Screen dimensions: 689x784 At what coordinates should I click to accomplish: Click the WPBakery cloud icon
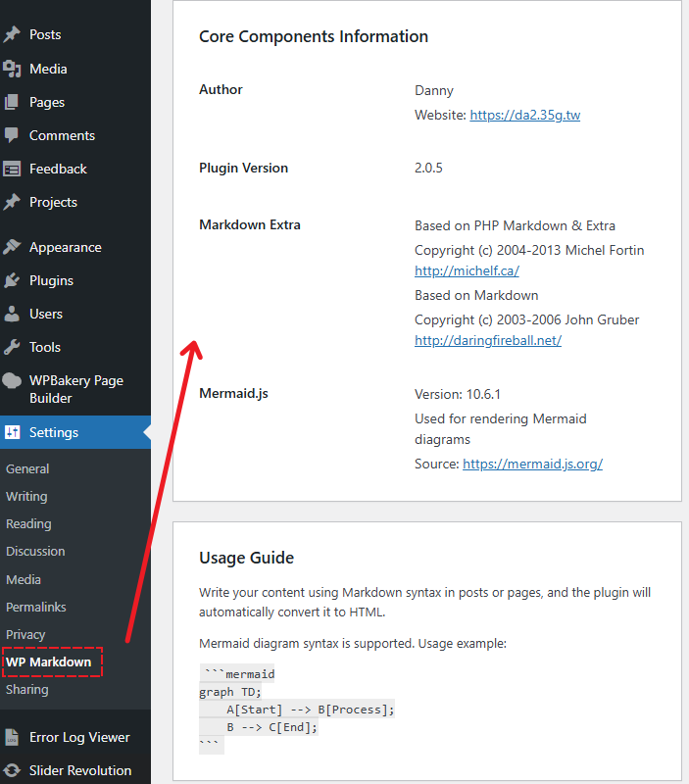[12, 381]
